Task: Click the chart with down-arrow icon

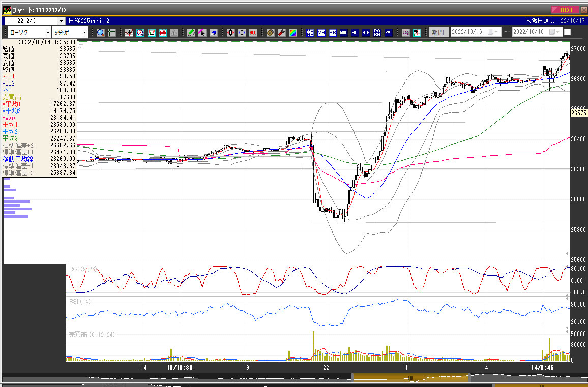Action: 129,33
